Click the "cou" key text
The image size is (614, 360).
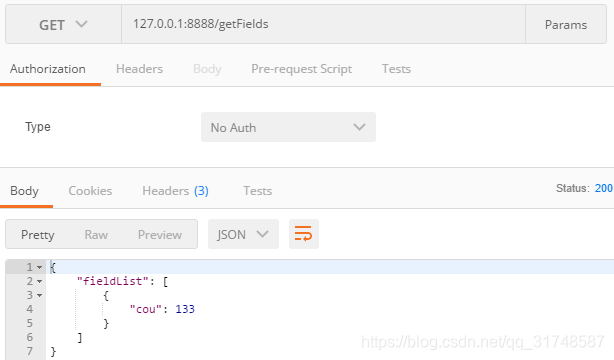(146, 309)
